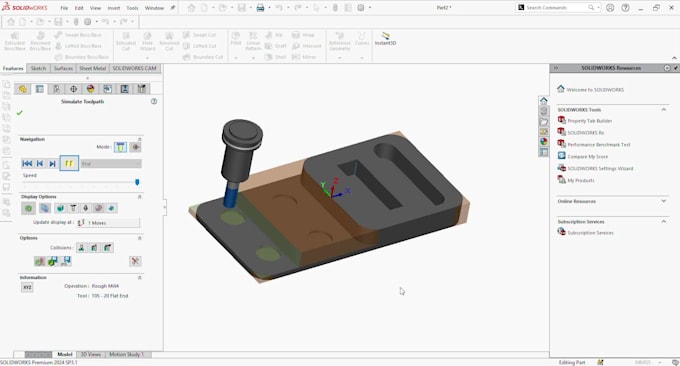Click the simulation tool settings icon in Options

[135, 261]
